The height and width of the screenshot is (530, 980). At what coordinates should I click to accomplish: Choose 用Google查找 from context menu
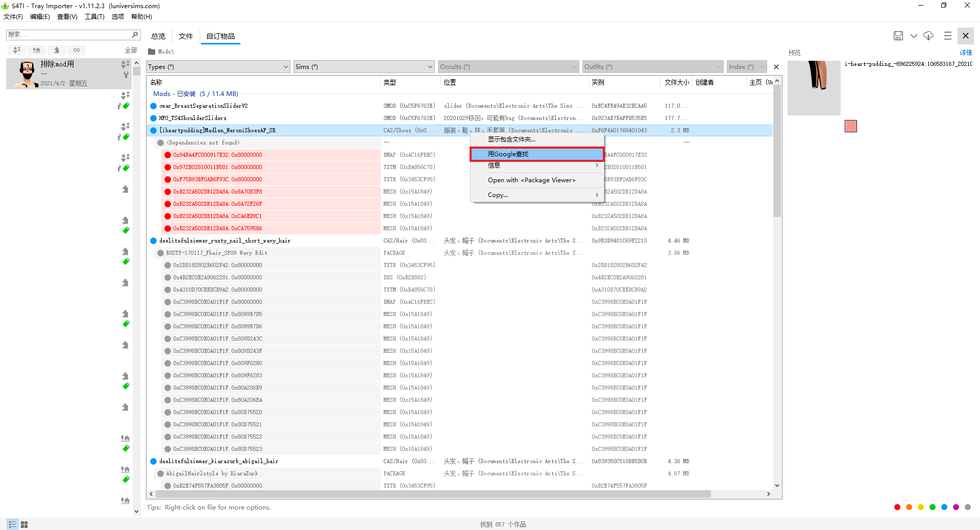coord(537,154)
